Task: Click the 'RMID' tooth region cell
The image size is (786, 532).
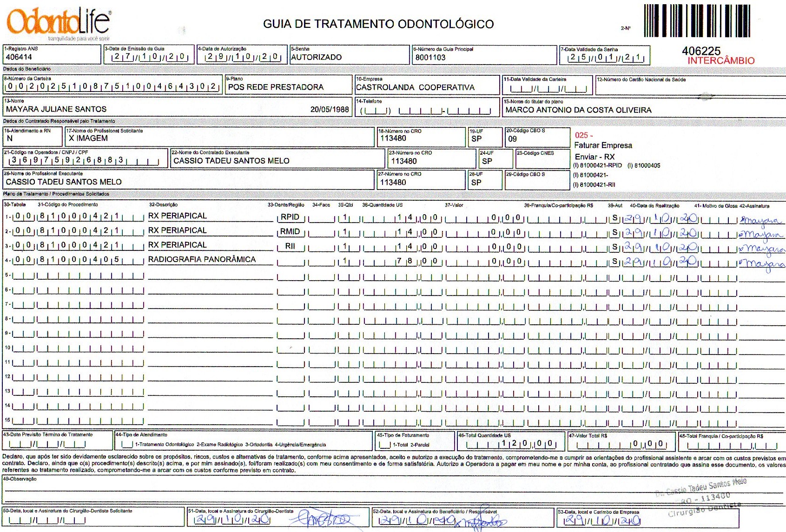Action: point(290,231)
